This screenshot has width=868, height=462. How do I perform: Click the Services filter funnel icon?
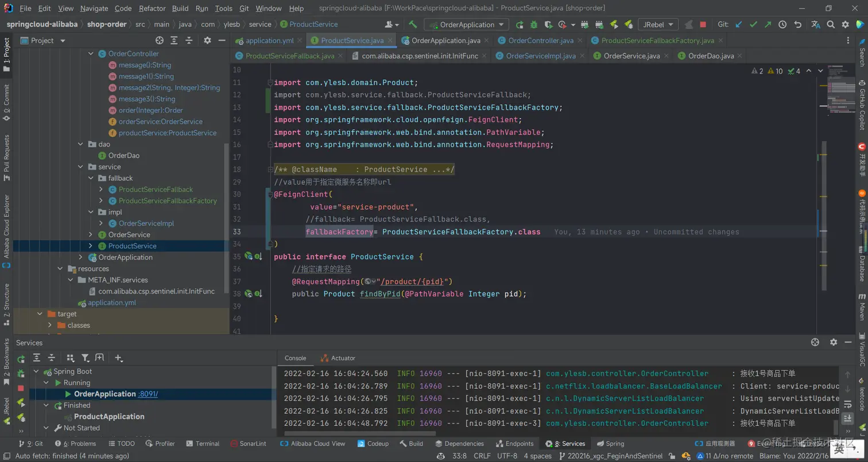pyautogui.click(x=85, y=358)
